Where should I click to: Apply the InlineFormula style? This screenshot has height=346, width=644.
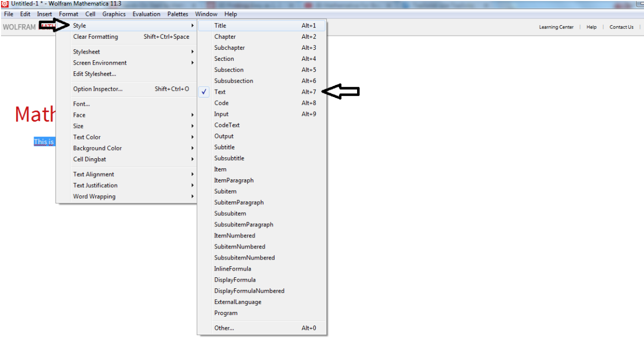point(262,269)
